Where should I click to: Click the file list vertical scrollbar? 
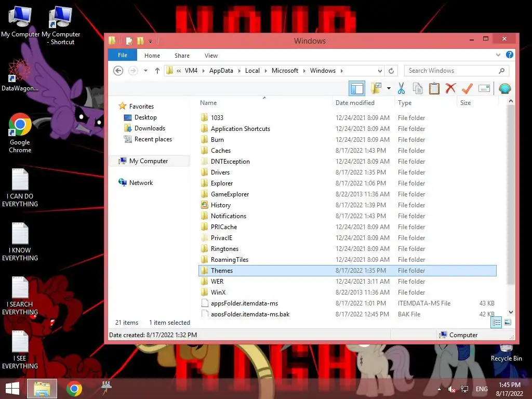(511, 195)
